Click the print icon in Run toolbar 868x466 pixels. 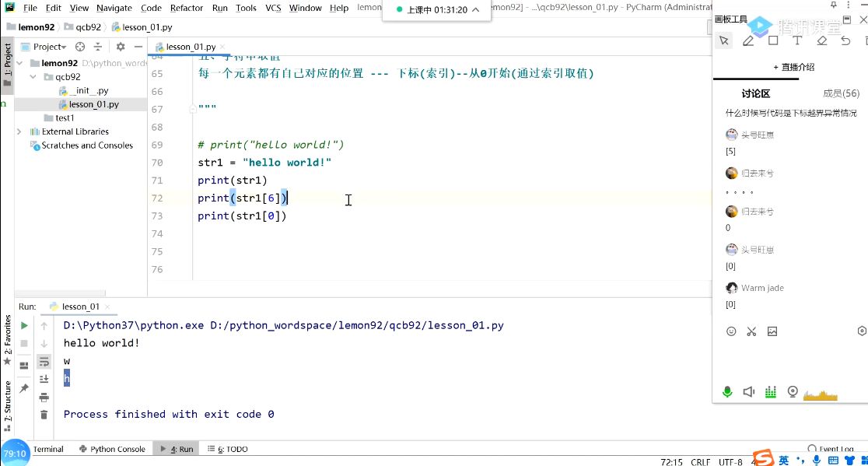pos(44,397)
